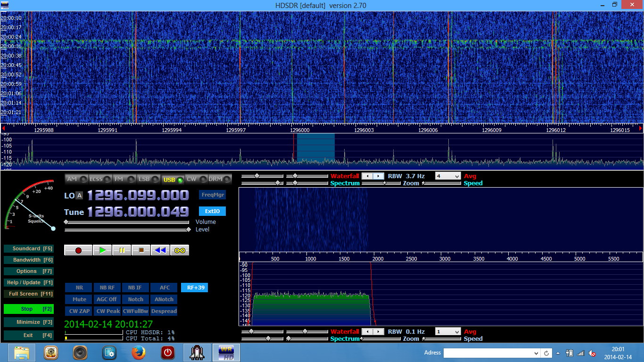
Task: Increase upper RBW with right arrow
Action: pyautogui.click(x=379, y=176)
